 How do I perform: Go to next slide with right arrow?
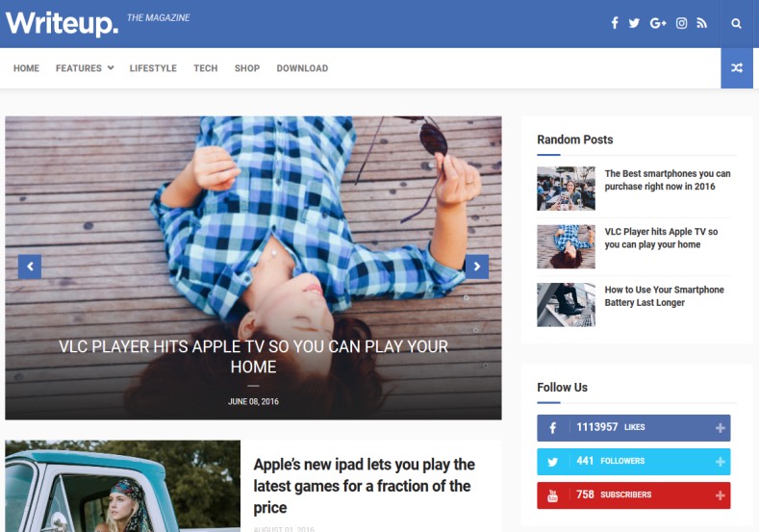click(477, 266)
